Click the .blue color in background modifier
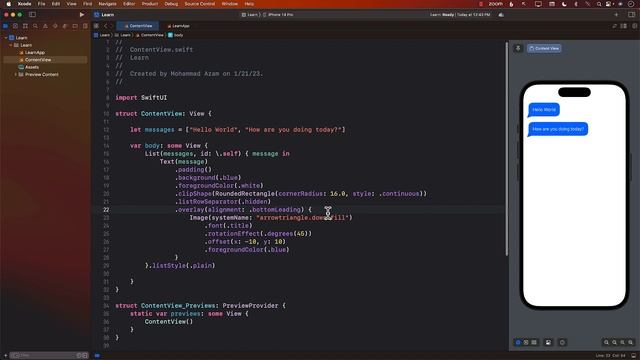Screen dimensions: 640x360 (x=229, y=178)
